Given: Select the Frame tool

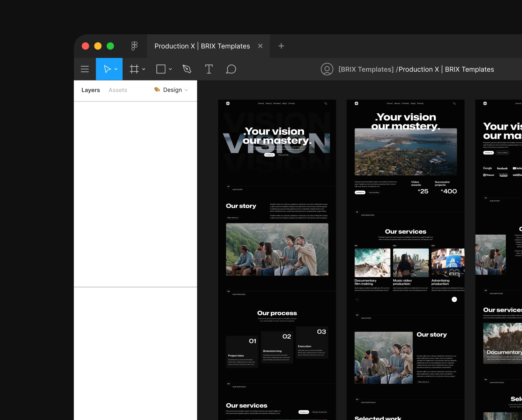Looking at the screenshot, I should tap(134, 69).
